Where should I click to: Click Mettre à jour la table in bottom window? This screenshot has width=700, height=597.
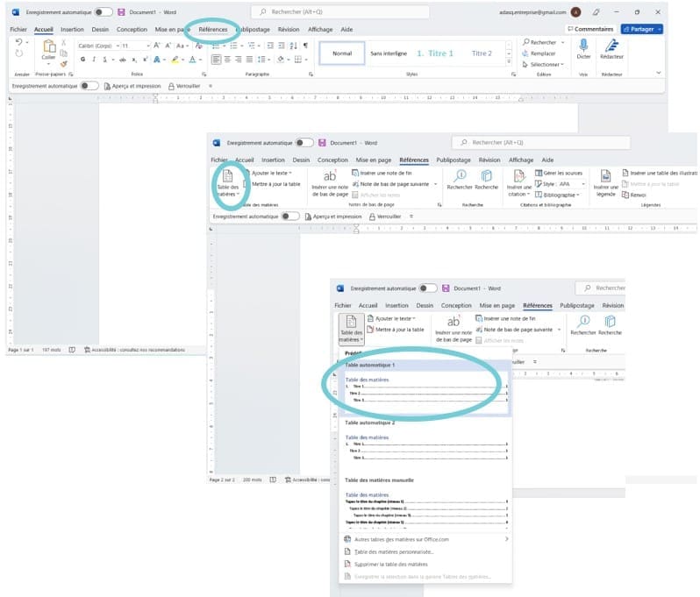coord(396,330)
